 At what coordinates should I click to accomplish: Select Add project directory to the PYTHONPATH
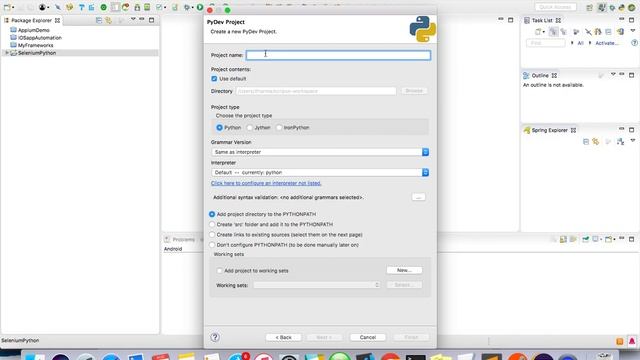point(212,214)
